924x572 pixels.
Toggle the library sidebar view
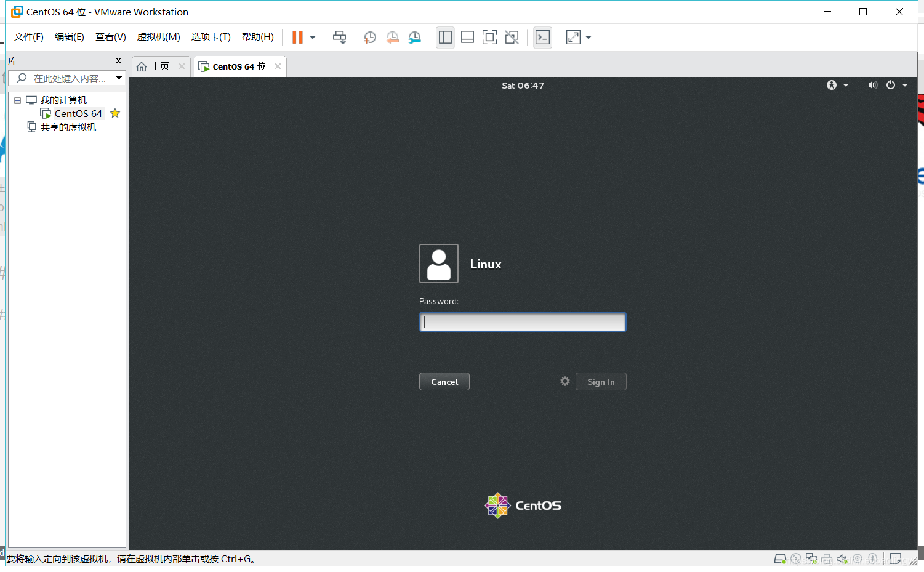tap(445, 38)
